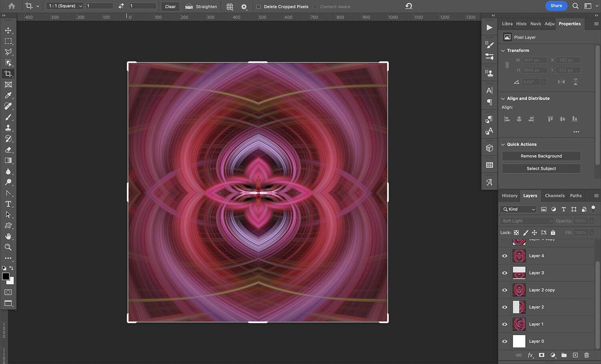Select the Rectangular Marquee tool
The height and width of the screenshot is (364, 601).
point(8,41)
